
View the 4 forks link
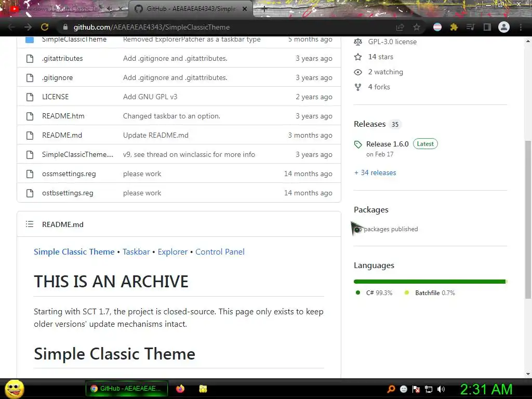click(379, 87)
